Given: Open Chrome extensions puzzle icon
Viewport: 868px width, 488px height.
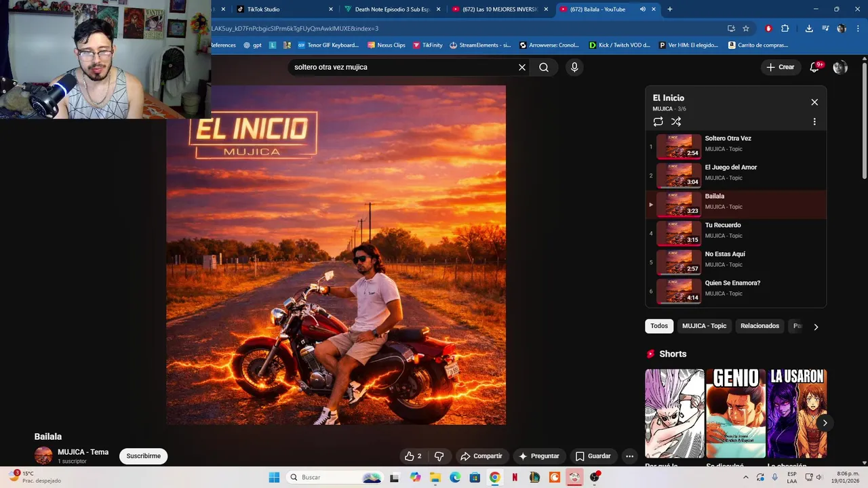Looking at the screenshot, I should click(x=785, y=28).
